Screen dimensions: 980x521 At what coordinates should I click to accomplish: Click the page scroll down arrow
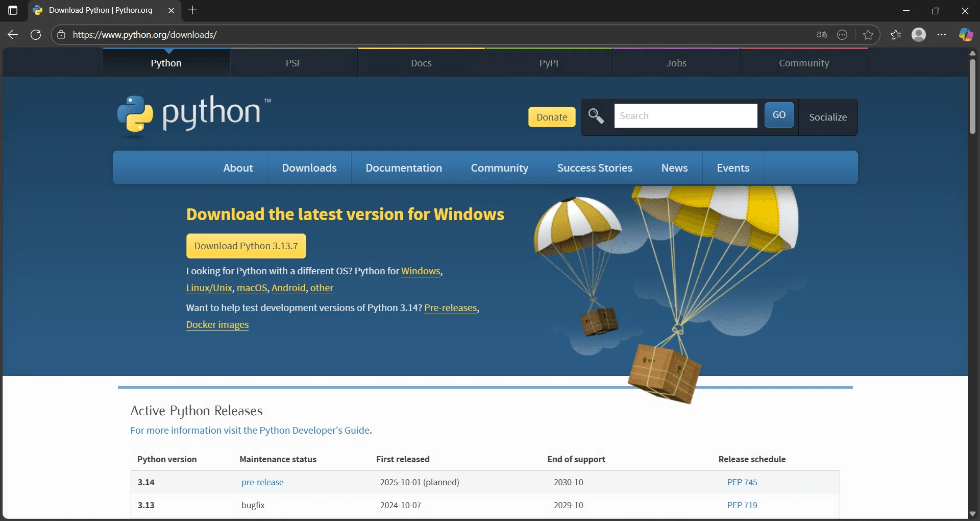(972, 514)
